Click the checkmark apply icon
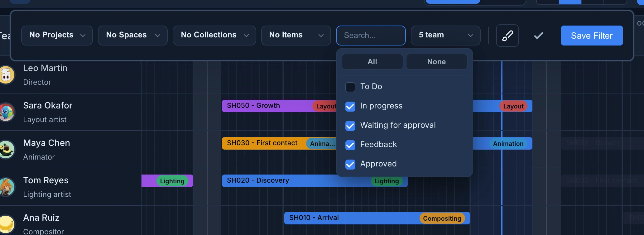The image size is (644, 235). 538,36
